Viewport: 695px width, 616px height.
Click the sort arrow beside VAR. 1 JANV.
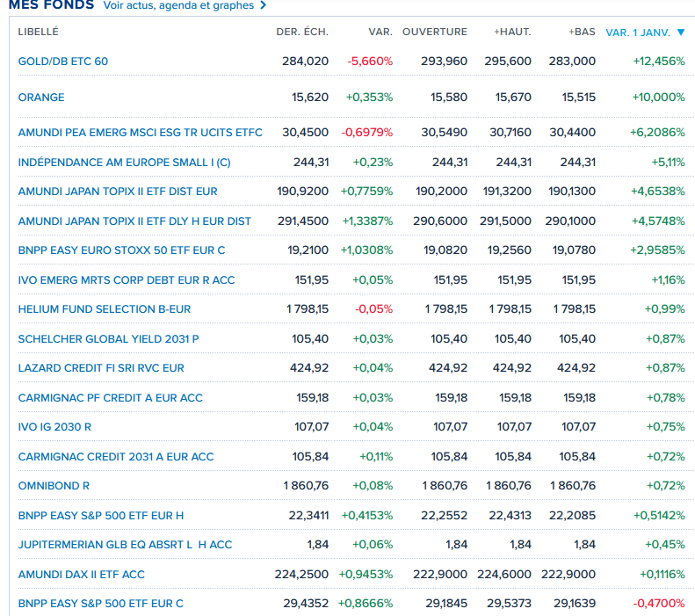(681, 33)
